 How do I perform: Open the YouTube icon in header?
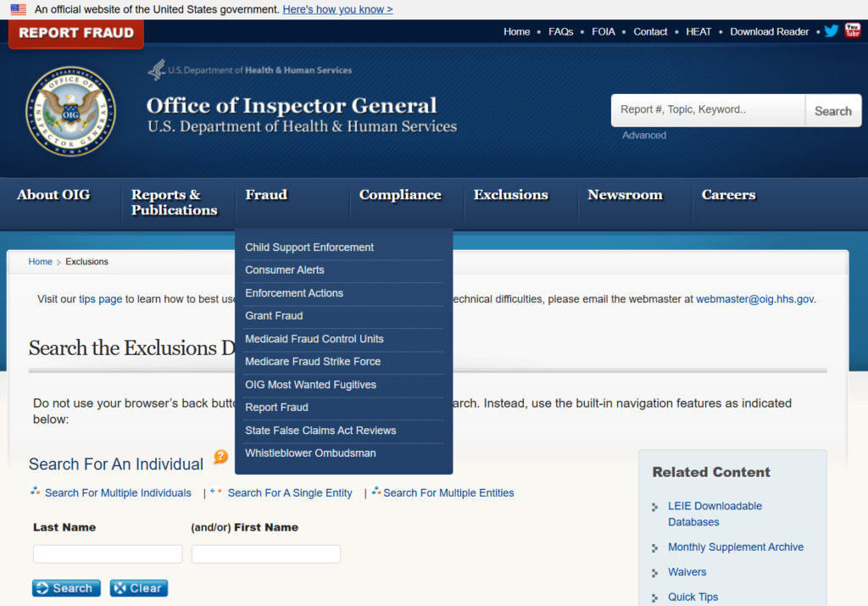pos(853,31)
